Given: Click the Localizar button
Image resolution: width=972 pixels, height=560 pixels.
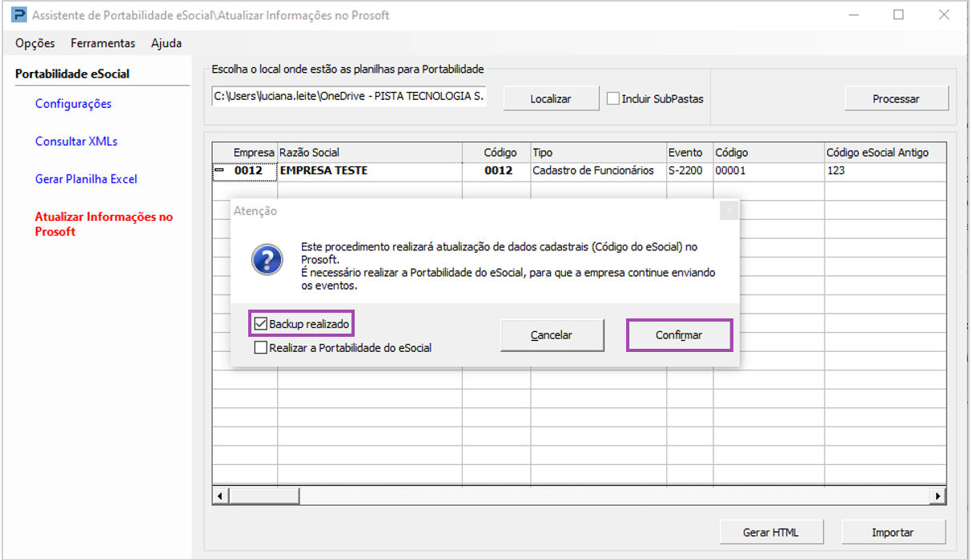Looking at the screenshot, I should 551,99.
